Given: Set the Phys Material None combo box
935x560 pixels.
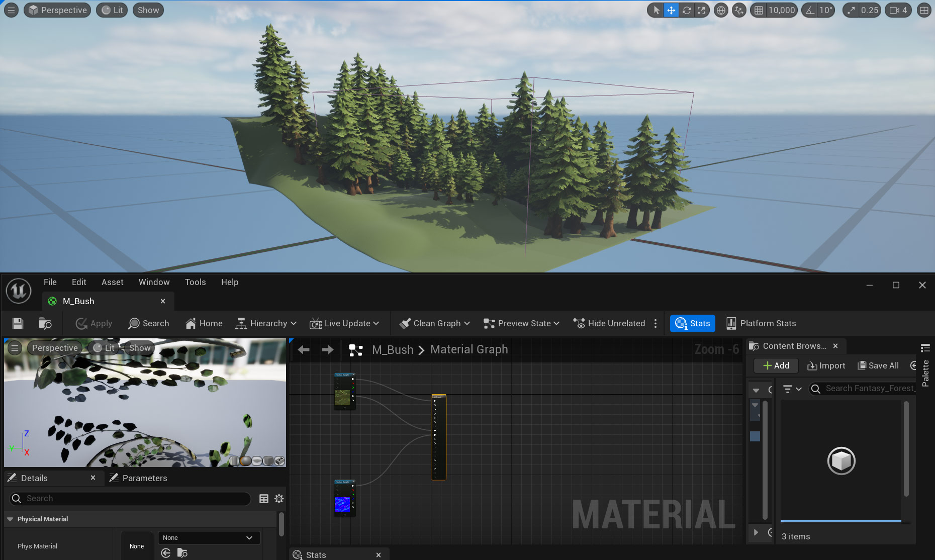Looking at the screenshot, I should point(209,537).
